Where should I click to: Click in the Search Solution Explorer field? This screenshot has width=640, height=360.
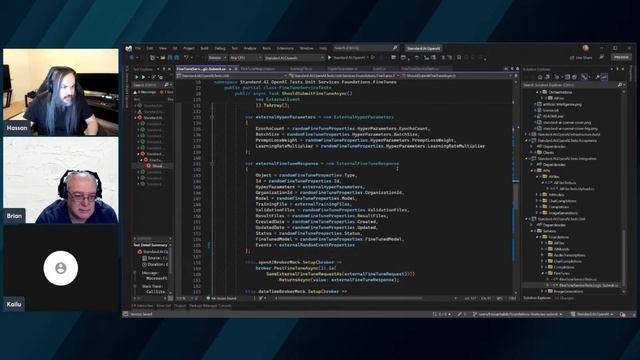tap(569, 85)
